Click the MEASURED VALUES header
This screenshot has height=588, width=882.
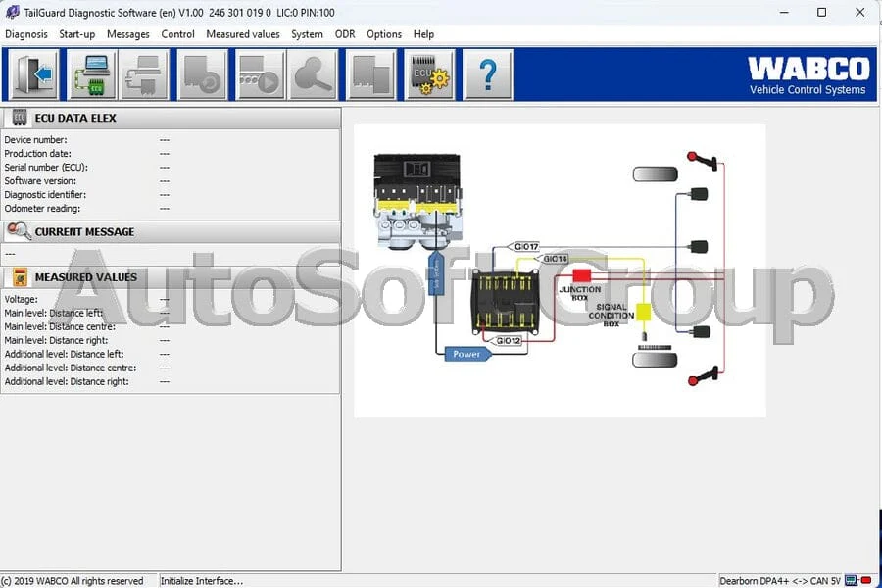pos(171,276)
